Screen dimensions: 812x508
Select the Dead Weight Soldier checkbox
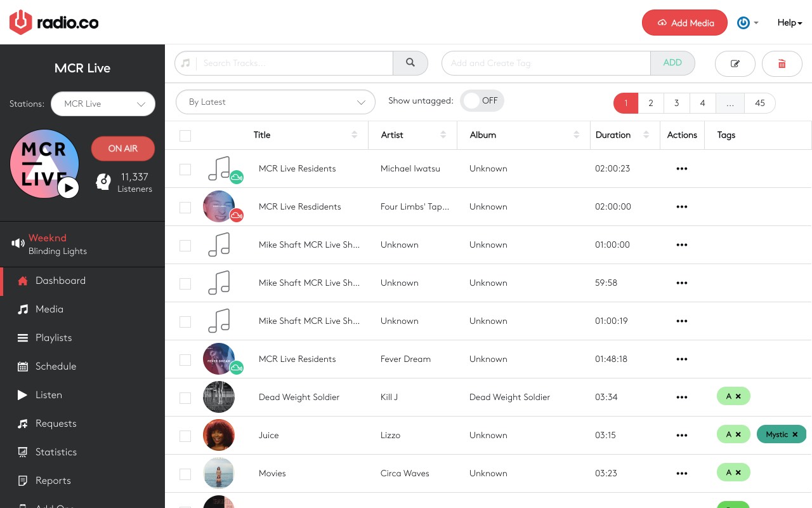tap(185, 398)
